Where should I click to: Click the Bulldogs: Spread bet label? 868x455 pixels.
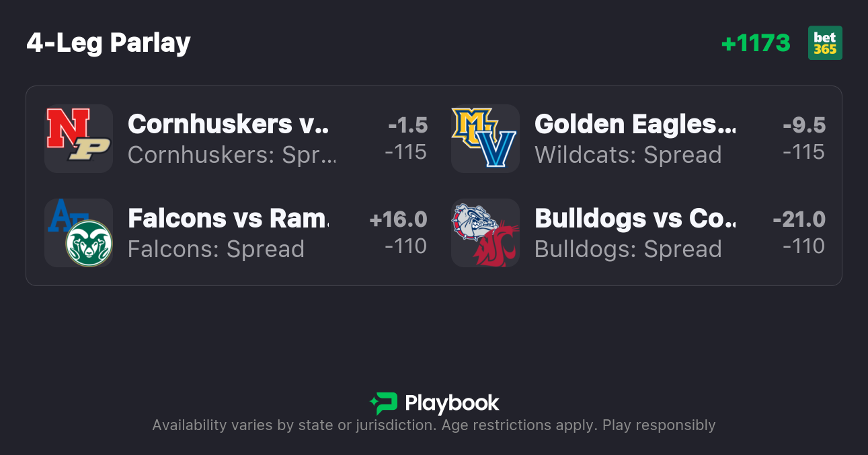click(628, 249)
